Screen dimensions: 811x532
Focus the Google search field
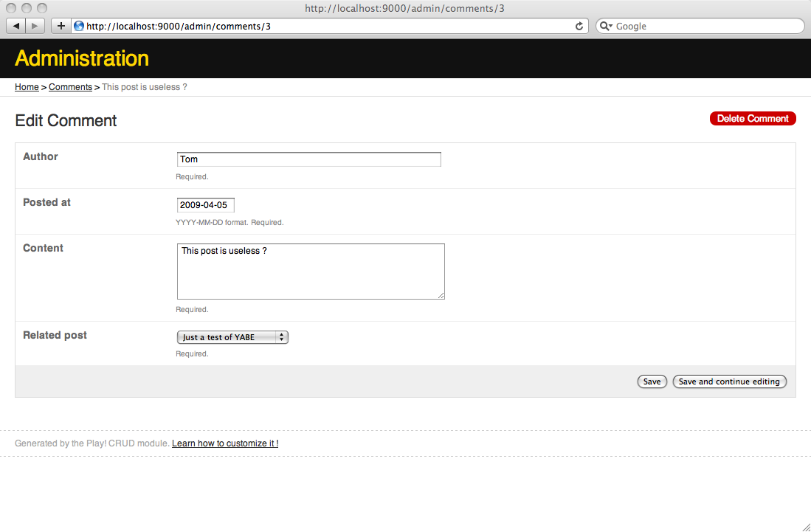point(705,26)
